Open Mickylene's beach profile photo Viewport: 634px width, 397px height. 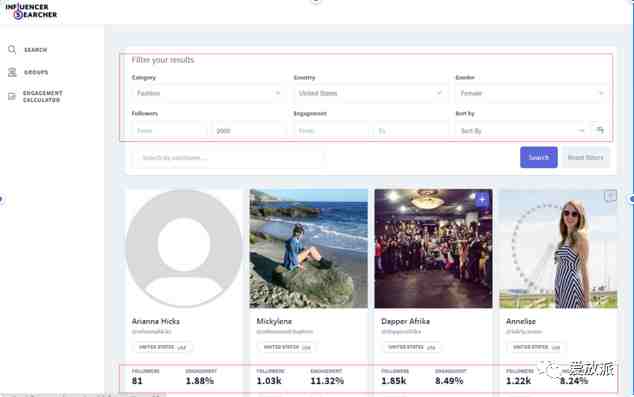[309, 248]
